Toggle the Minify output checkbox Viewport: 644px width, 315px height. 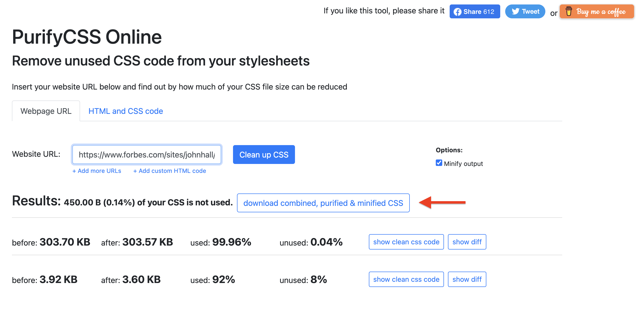coord(439,163)
